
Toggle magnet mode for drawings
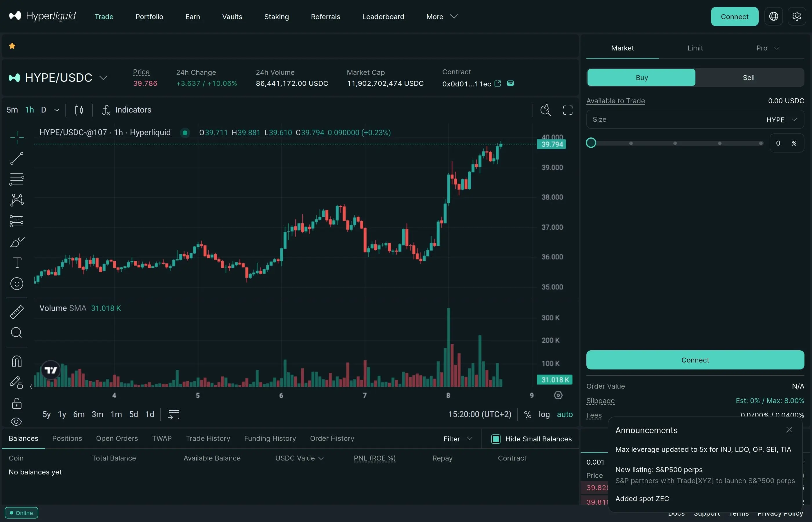pyautogui.click(x=17, y=361)
